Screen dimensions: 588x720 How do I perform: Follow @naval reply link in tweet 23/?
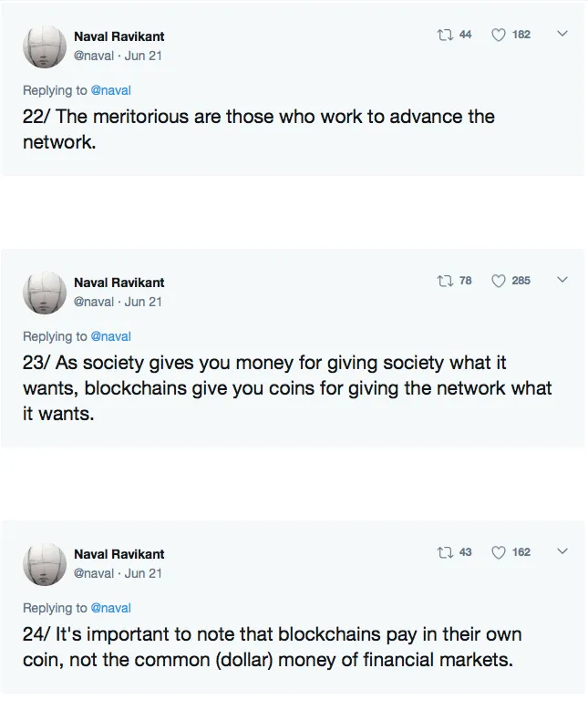[110, 336]
